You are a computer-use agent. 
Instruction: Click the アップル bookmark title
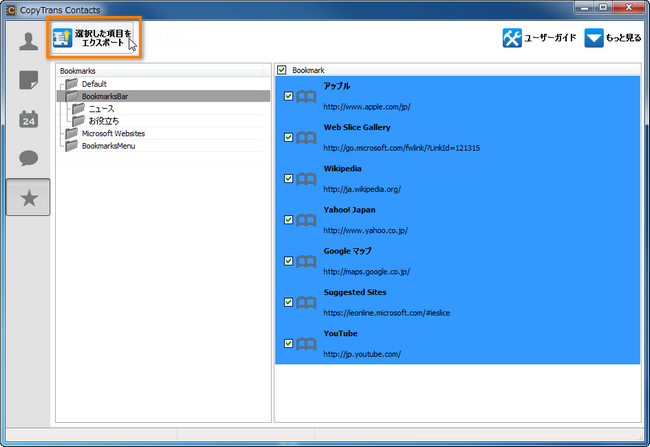[x=337, y=86]
